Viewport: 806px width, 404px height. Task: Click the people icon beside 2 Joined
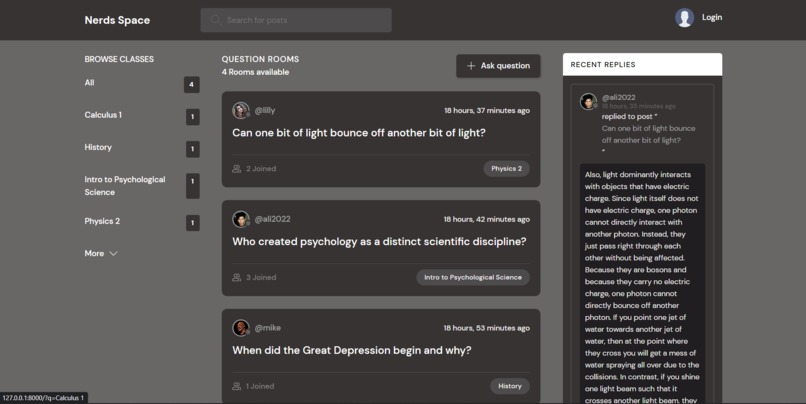236,169
